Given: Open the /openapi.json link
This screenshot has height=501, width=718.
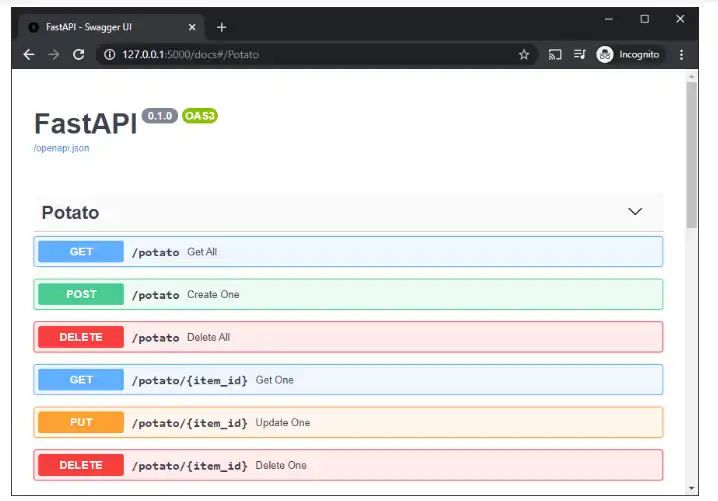Looking at the screenshot, I should (61, 148).
